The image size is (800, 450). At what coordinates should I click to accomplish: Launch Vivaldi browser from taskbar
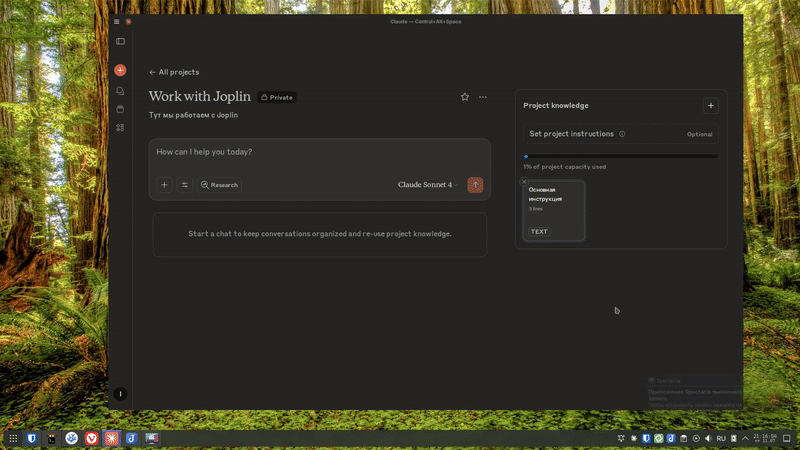pos(91,438)
